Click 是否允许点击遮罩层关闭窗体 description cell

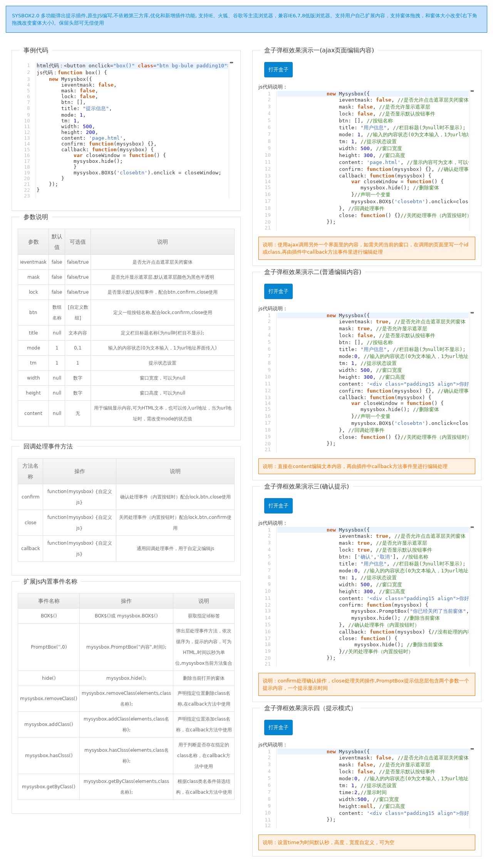[x=163, y=262]
